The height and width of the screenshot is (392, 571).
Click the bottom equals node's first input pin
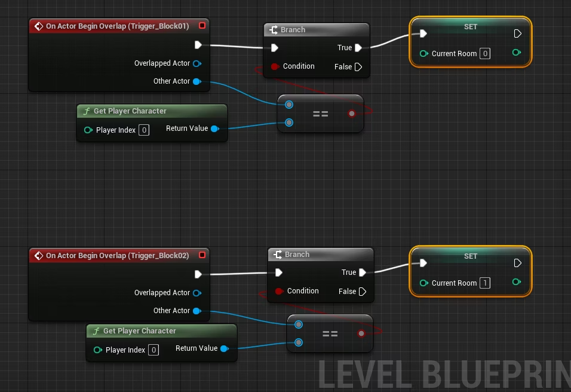[299, 324]
